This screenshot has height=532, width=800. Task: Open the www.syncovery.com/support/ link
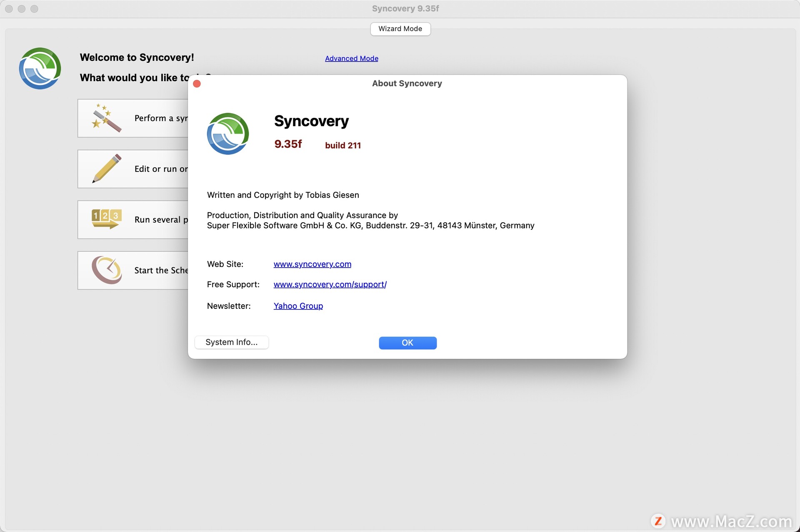pos(330,284)
